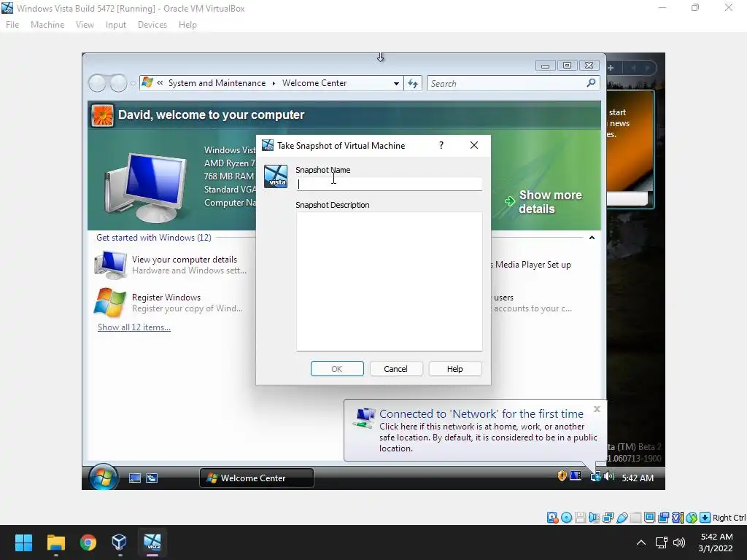Click the floppy disk status icon
Viewport: 747px width, 560px height.
click(x=580, y=518)
